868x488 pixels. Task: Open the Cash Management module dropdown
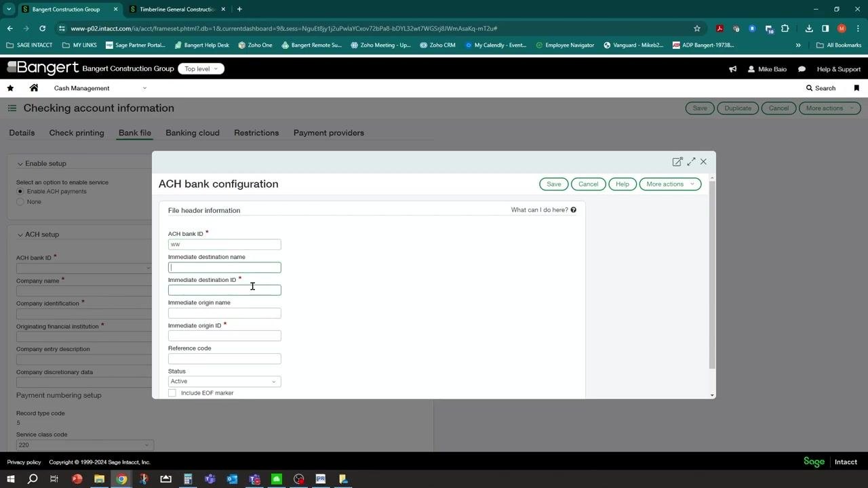point(100,88)
